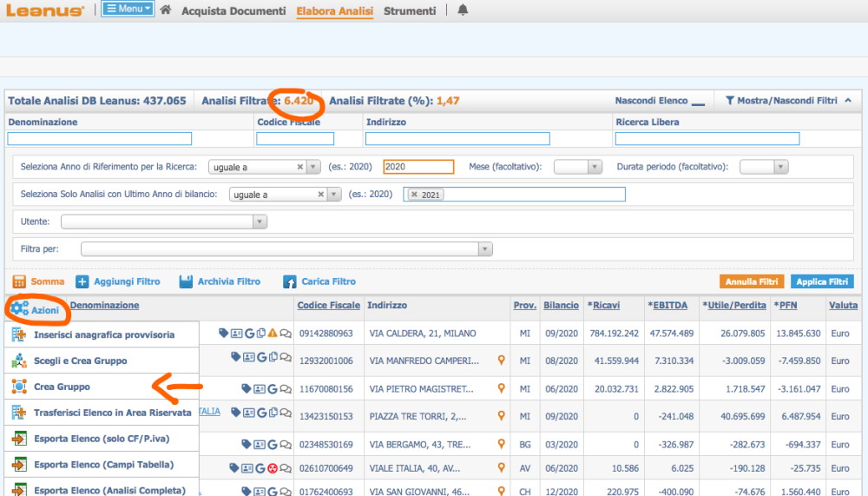Click tag icon in row 02610700649
Viewport: 868px width, 496px height.
point(233,468)
